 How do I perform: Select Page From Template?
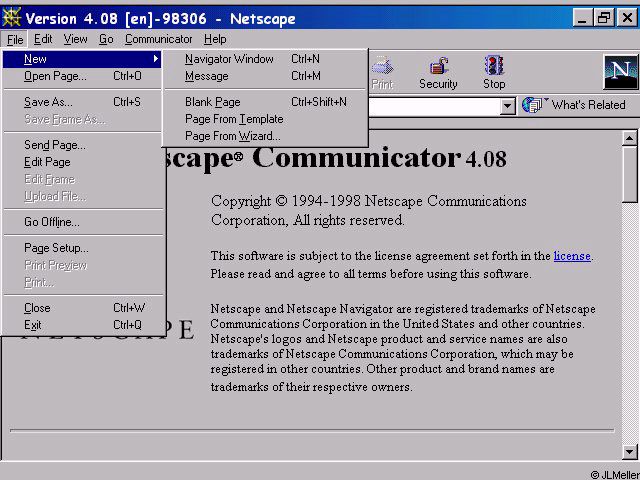(265, 119)
